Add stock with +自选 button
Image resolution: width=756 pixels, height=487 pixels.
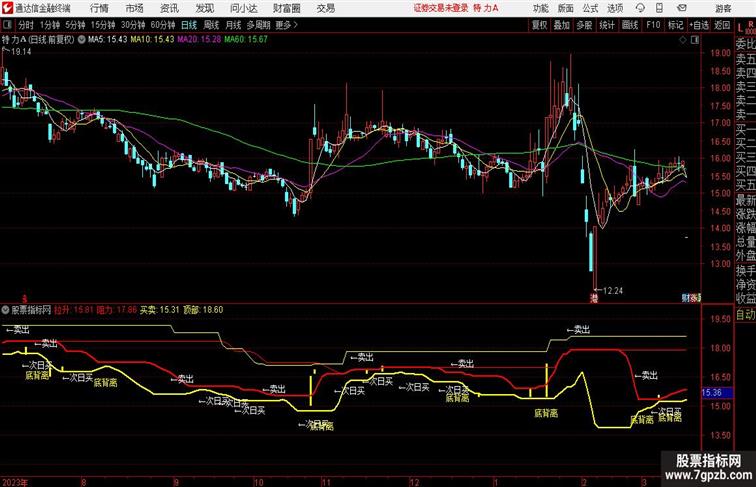[699, 25]
